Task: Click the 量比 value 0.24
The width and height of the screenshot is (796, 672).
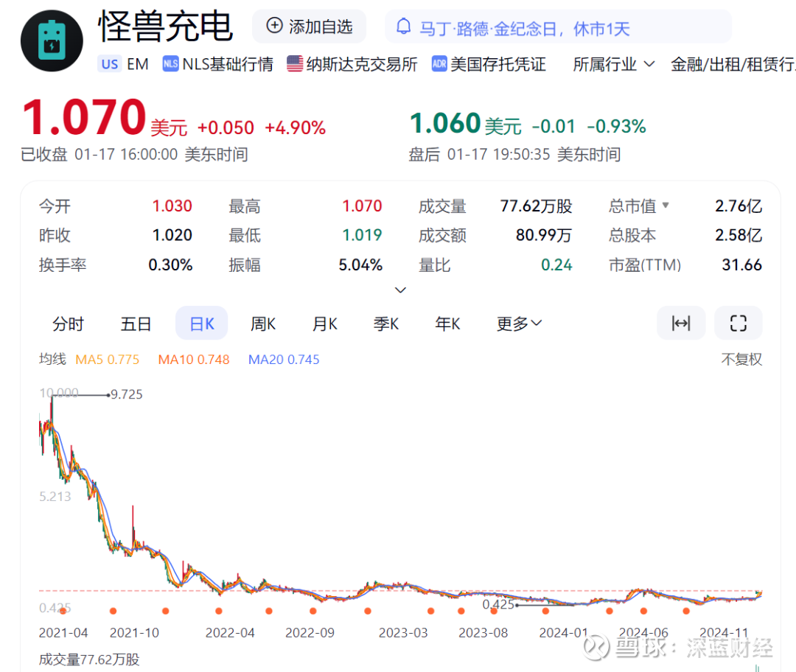Action: click(556, 265)
